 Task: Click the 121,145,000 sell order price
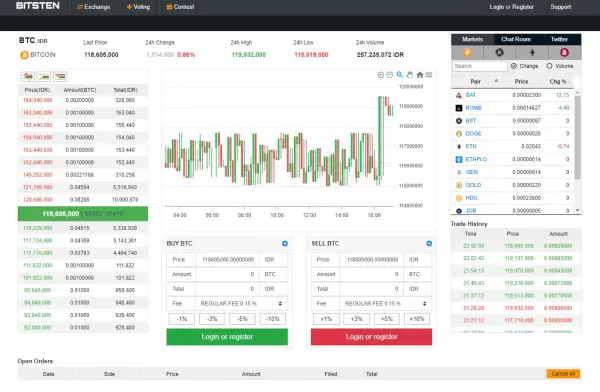click(38, 187)
